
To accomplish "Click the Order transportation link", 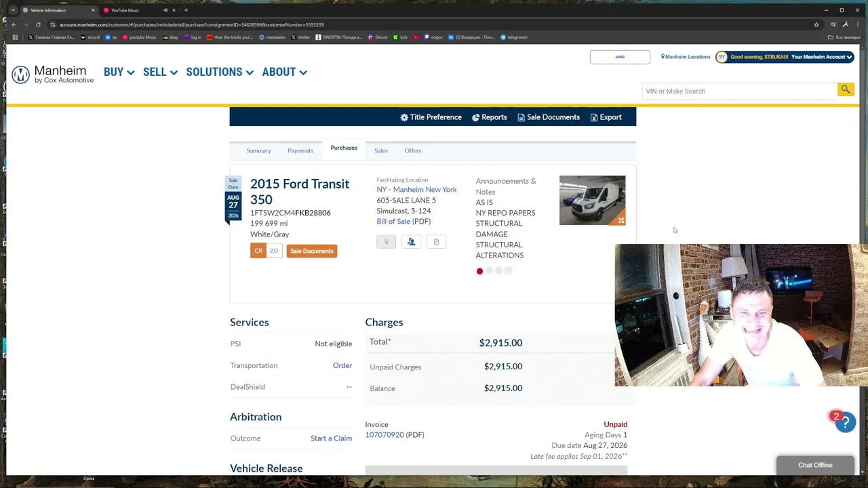I will (x=342, y=365).
